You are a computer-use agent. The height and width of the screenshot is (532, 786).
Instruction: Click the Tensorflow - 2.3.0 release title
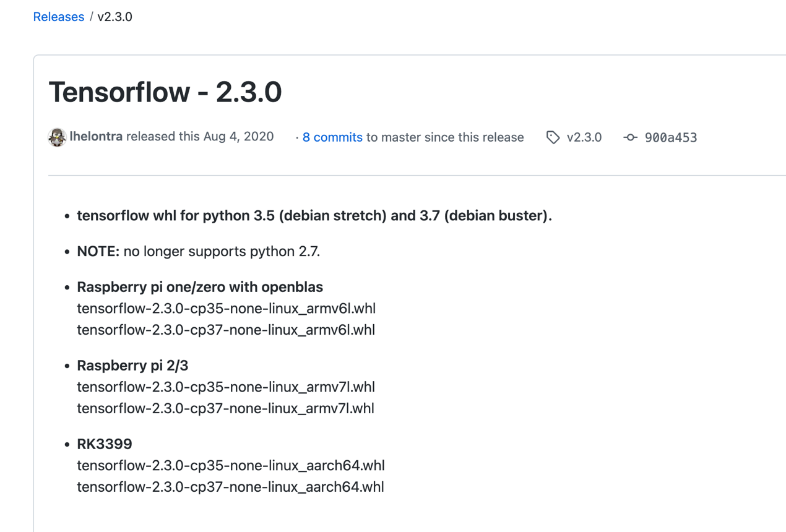pos(165,92)
